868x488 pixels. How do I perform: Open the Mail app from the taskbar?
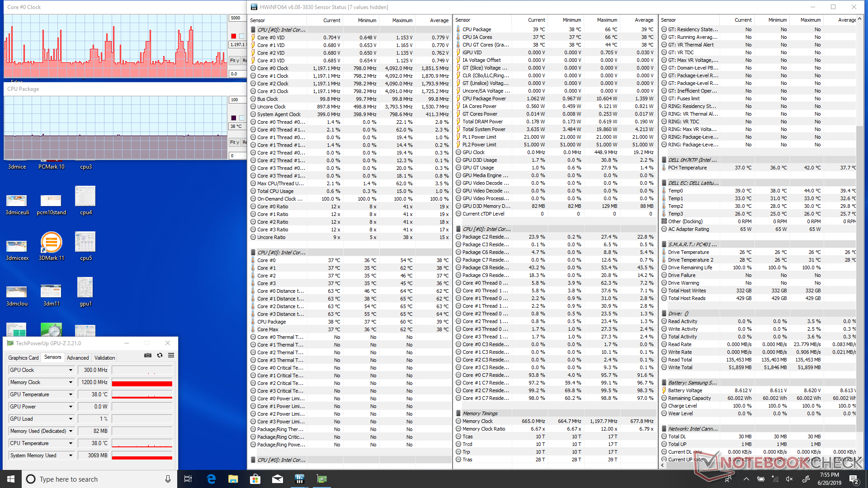pos(277,479)
